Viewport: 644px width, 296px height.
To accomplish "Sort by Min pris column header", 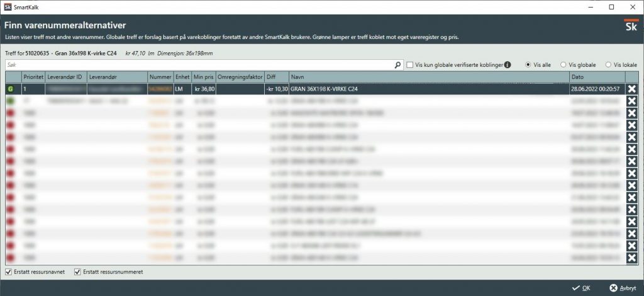I will pos(204,77).
